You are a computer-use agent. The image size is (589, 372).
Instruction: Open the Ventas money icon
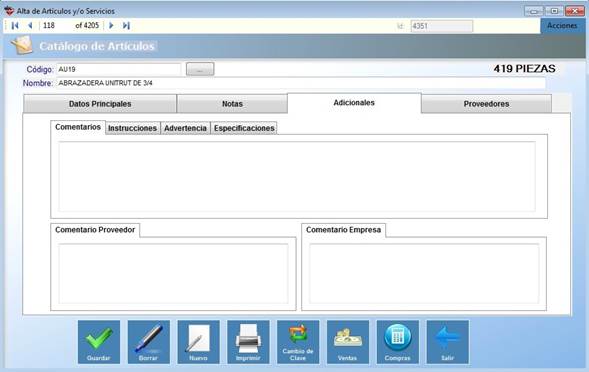click(x=348, y=342)
